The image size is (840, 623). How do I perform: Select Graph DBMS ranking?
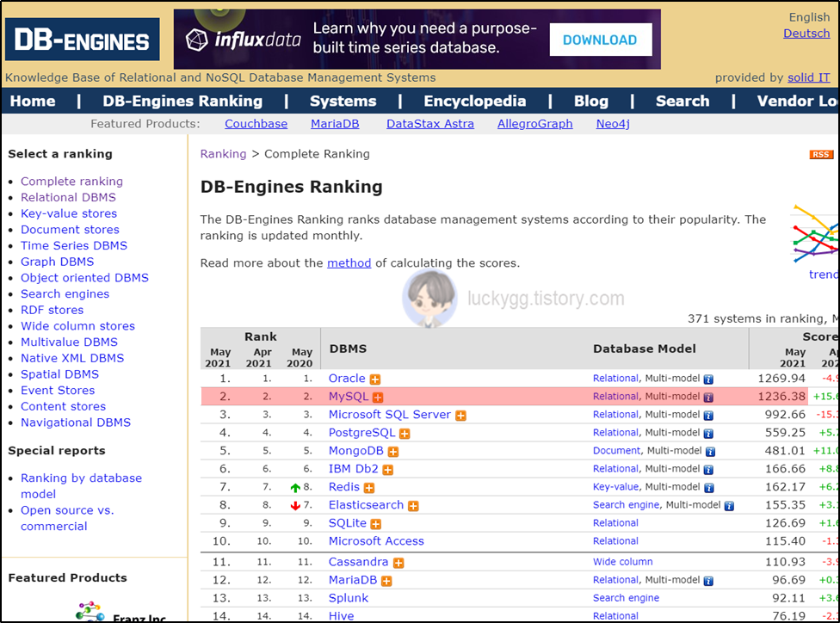pyautogui.click(x=58, y=262)
